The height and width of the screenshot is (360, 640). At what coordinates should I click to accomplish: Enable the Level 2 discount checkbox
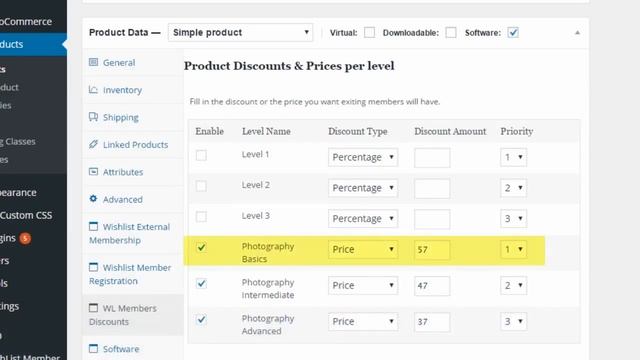point(201,186)
